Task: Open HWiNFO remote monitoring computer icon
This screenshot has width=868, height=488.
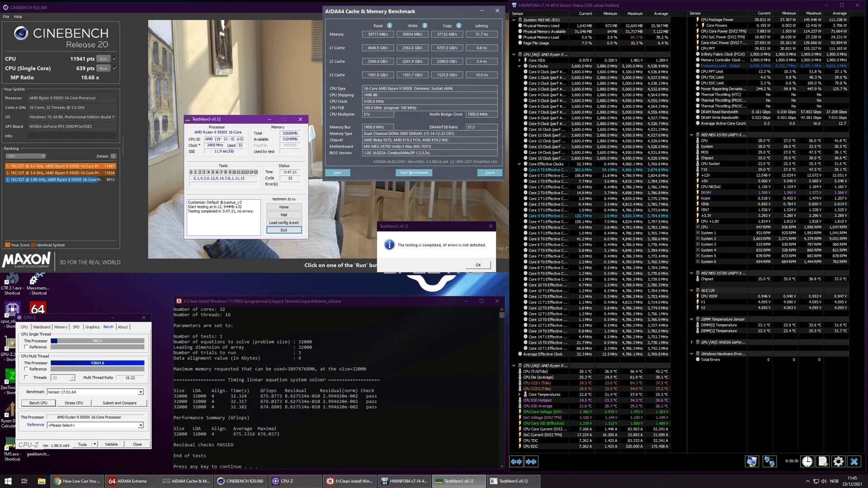Action: [x=752, y=461]
